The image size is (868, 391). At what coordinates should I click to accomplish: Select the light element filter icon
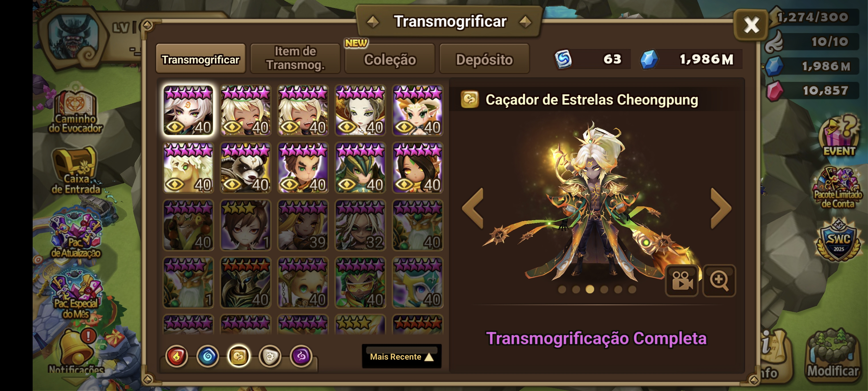(270, 356)
